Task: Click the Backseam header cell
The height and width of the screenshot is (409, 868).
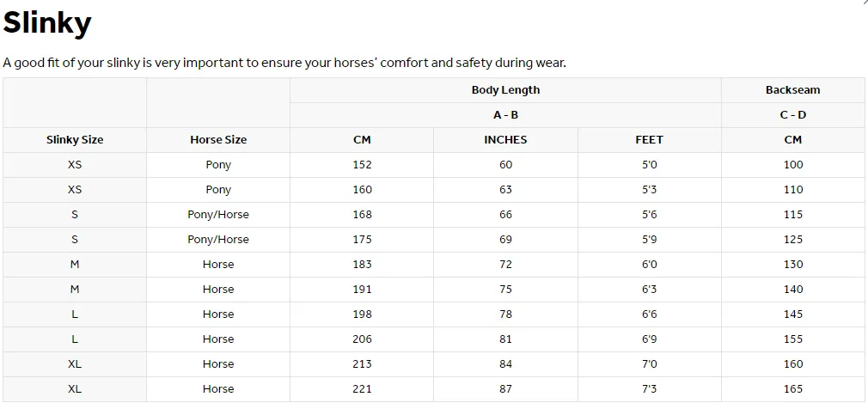Action: click(792, 90)
